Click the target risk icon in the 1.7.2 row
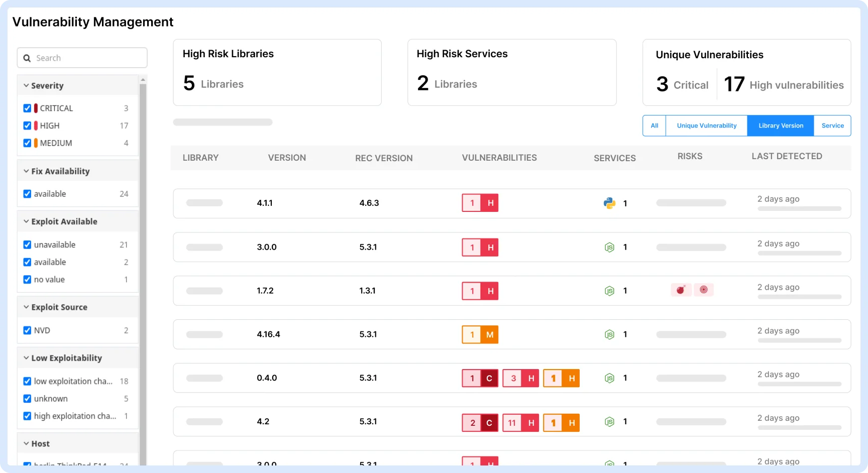 [704, 290]
